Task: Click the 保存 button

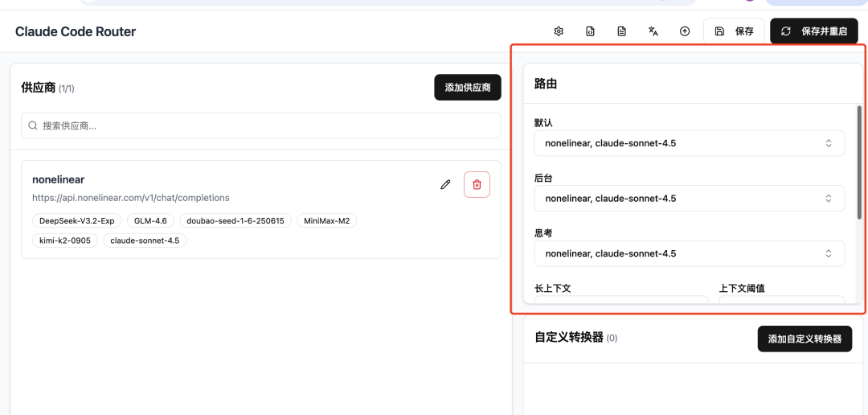Action: (734, 31)
